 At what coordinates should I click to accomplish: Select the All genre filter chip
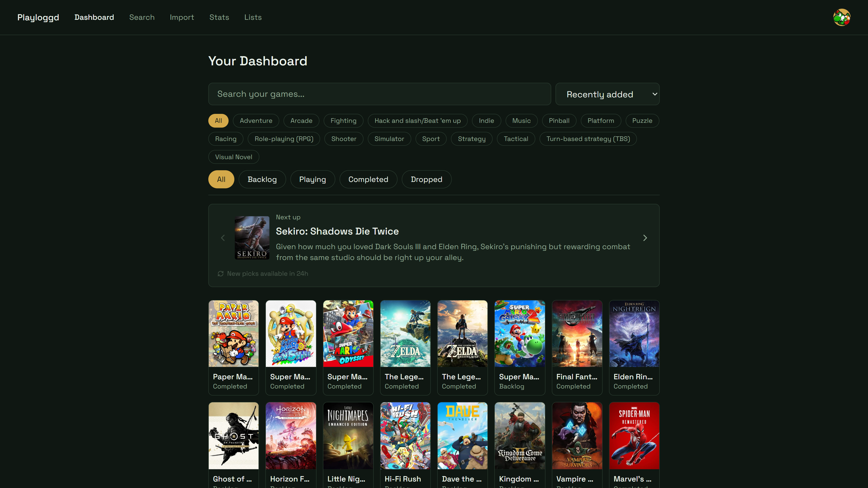(218, 121)
